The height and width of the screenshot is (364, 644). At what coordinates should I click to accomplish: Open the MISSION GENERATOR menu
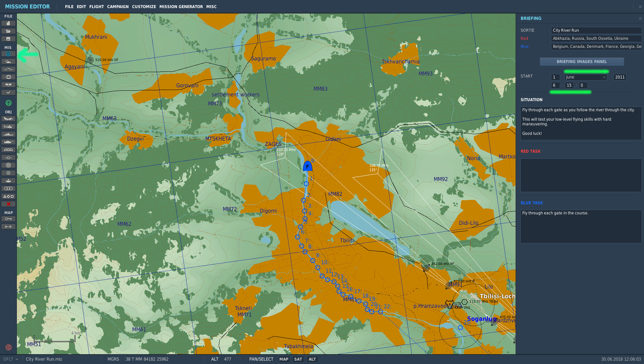[x=181, y=7]
